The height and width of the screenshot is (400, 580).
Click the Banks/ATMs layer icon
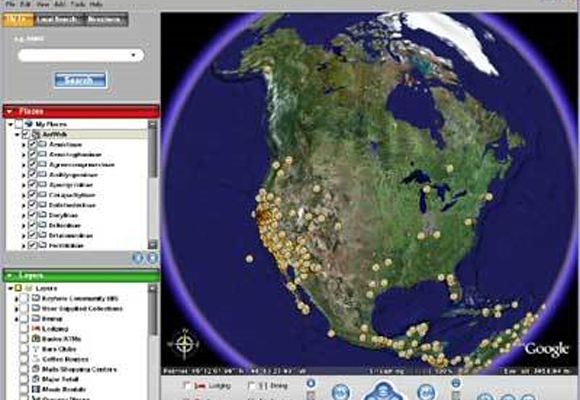point(36,339)
